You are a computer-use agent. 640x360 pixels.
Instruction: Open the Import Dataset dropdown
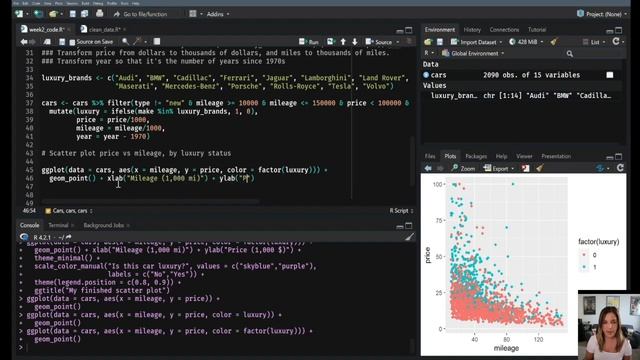(476, 42)
